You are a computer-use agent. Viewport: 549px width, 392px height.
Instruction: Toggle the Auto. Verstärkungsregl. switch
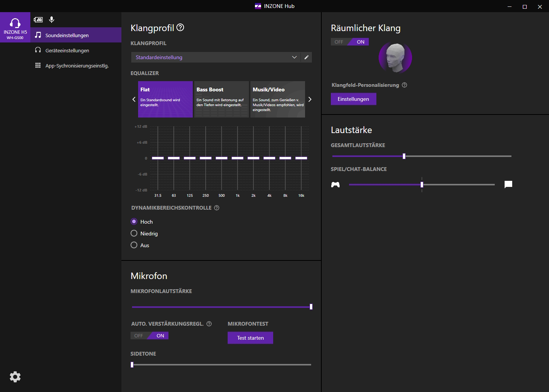tap(149, 336)
